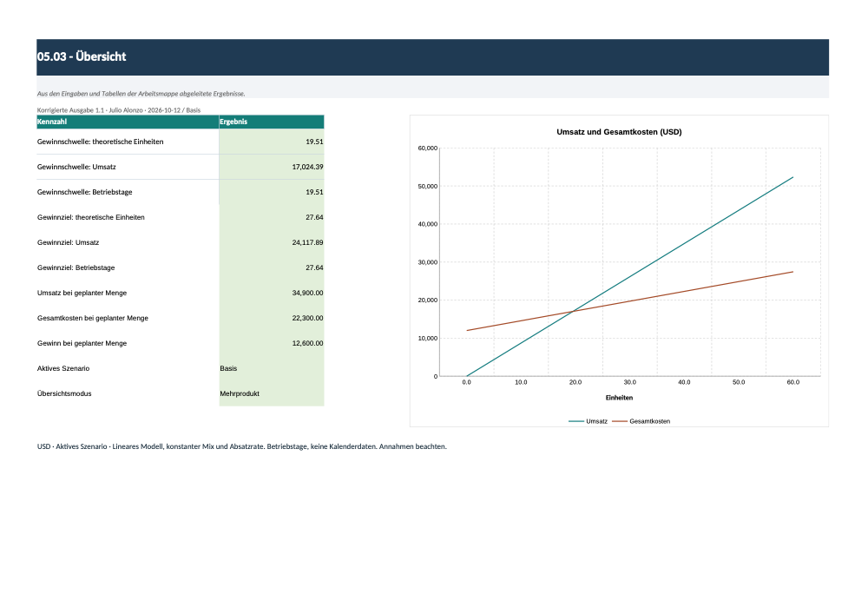Image resolution: width=868 pixels, height=614 pixels.
Task: Select the "Gewinnziel: Betriebstage" label
Action: pyautogui.click(x=76, y=267)
